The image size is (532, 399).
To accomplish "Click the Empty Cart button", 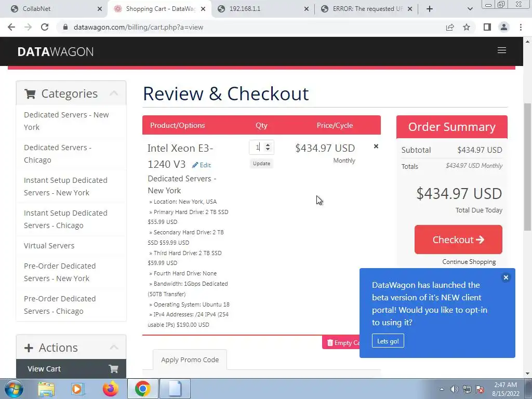I will click(x=341, y=343).
